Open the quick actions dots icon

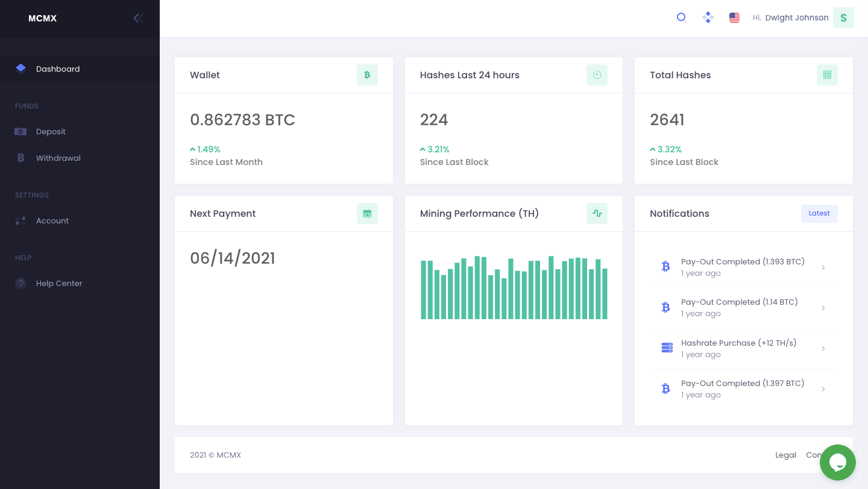click(x=708, y=18)
